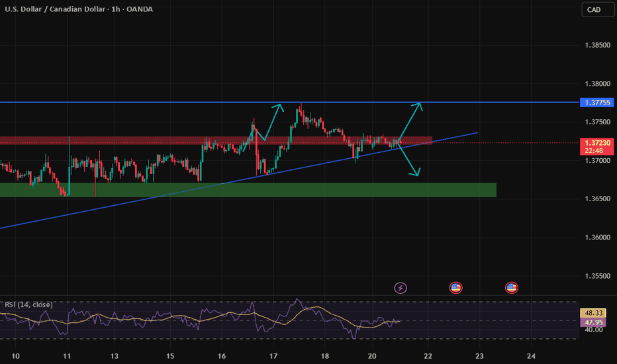Click the current price label 1.37230
The image size is (617, 364).
pyautogui.click(x=596, y=143)
